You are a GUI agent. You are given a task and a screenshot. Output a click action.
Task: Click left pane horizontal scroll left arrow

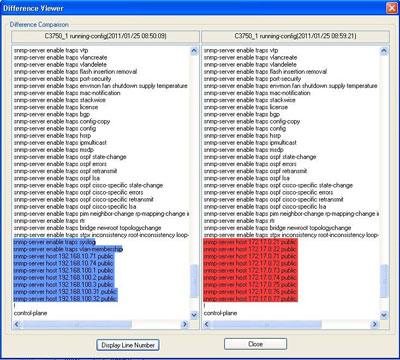pyautogui.click(x=17, y=324)
